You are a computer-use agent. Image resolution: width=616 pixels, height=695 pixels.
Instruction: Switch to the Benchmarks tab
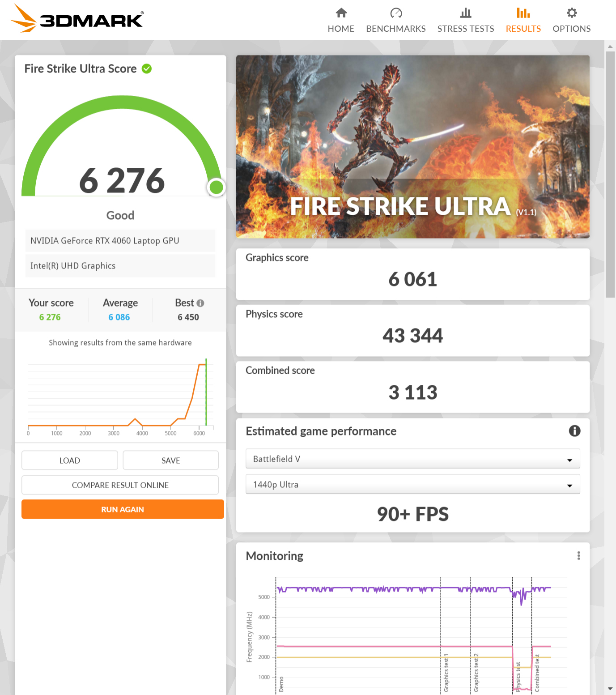396,29
